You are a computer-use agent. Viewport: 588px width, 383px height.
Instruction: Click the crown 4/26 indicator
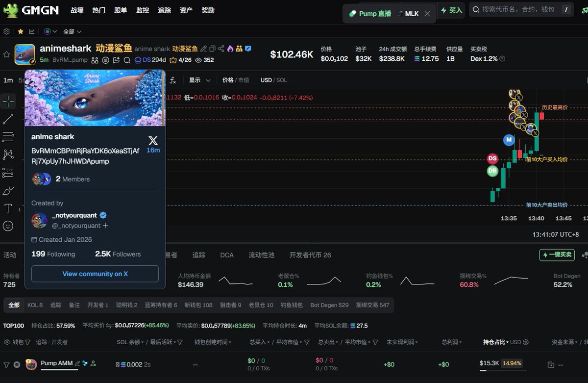click(181, 60)
